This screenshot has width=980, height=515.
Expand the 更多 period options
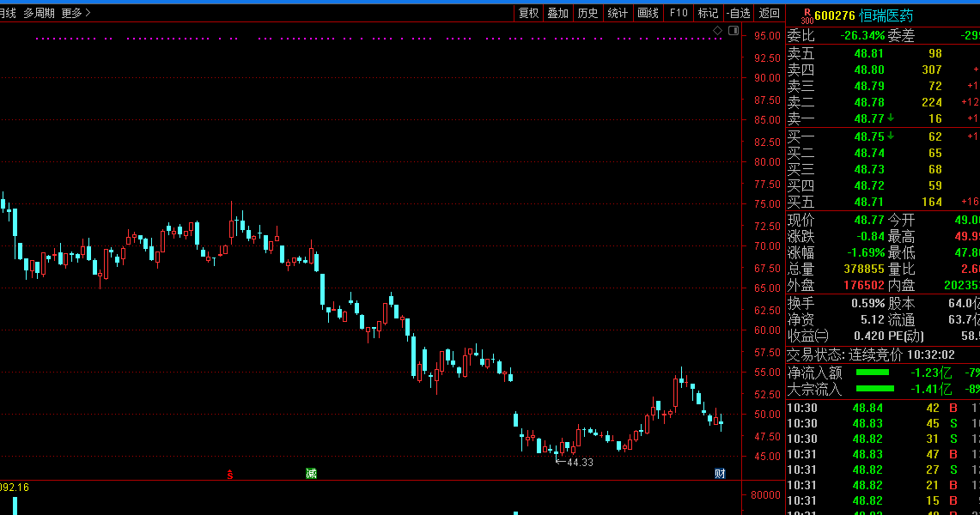tap(76, 13)
